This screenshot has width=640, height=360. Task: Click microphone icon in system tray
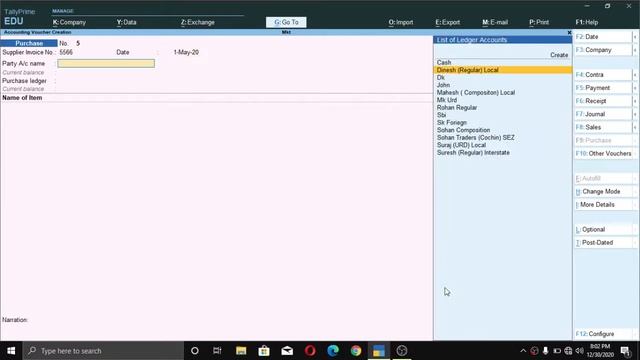545,351
